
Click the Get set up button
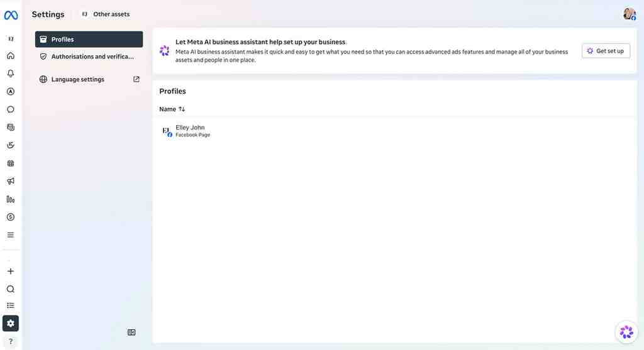[x=606, y=51]
